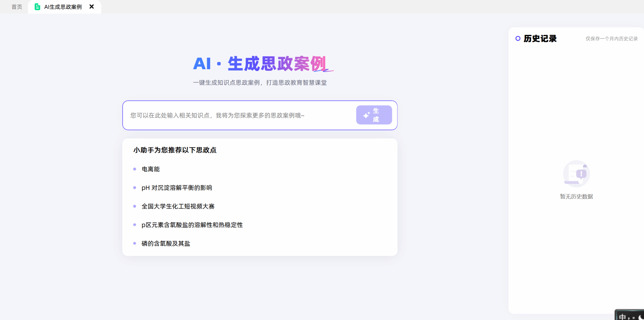Click the empty history placeholder icon
Image resolution: width=644 pixels, height=320 pixels.
pyautogui.click(x=576, y=174)
